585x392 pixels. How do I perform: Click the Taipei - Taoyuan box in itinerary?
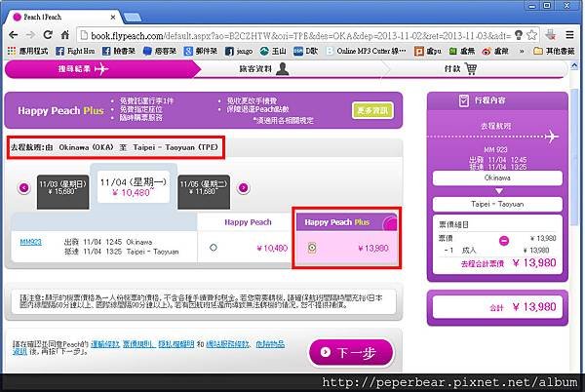[x=497, y=204]
